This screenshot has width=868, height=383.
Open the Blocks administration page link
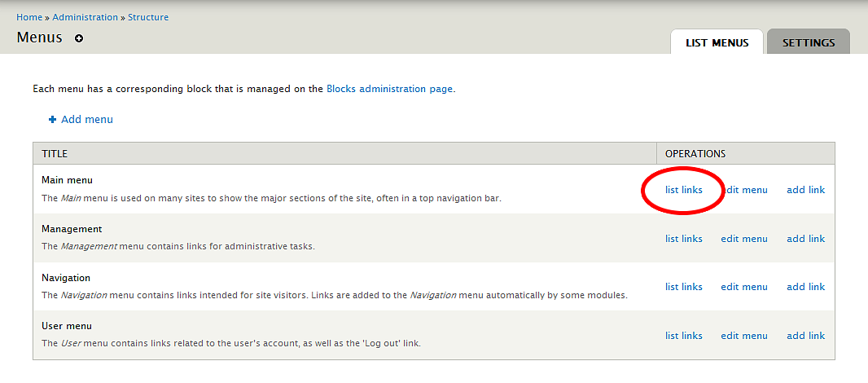point(390,88)
